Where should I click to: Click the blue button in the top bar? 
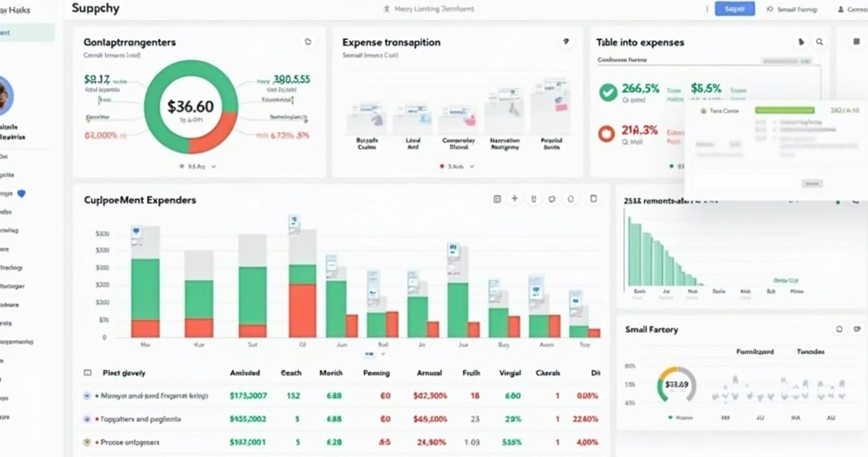point(735,9)
